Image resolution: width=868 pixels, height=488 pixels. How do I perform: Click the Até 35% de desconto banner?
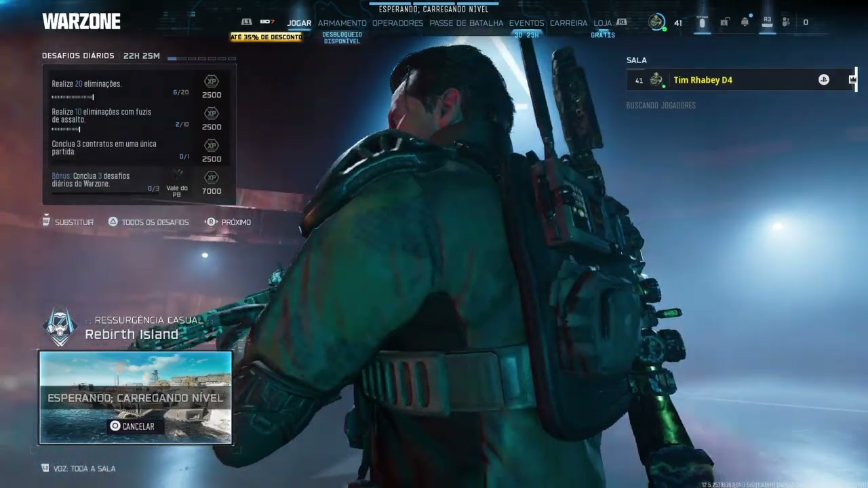pos(266,37)
